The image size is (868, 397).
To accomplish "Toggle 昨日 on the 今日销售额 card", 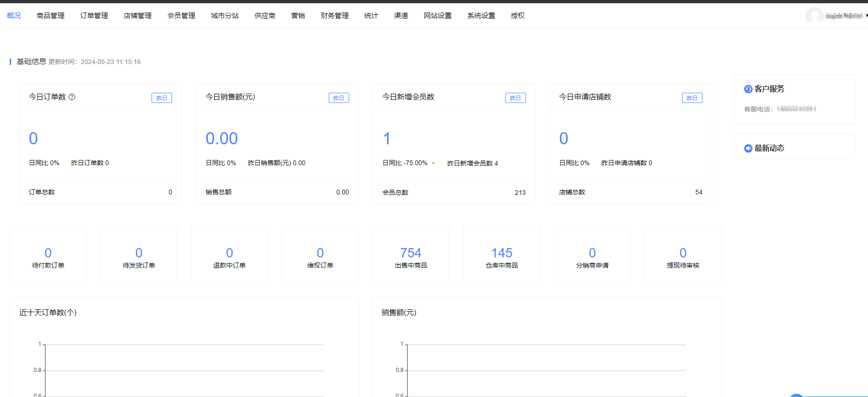I will (339, 98).
